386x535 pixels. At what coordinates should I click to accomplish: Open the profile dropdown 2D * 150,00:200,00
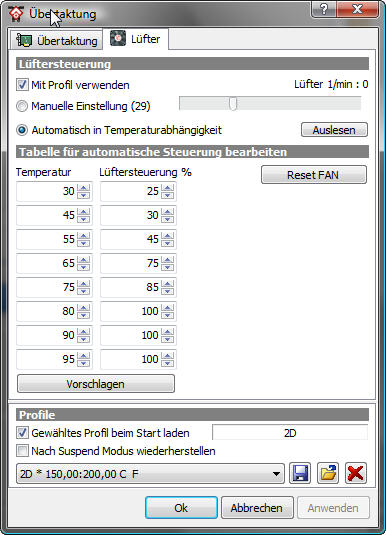tap(150, 474)
